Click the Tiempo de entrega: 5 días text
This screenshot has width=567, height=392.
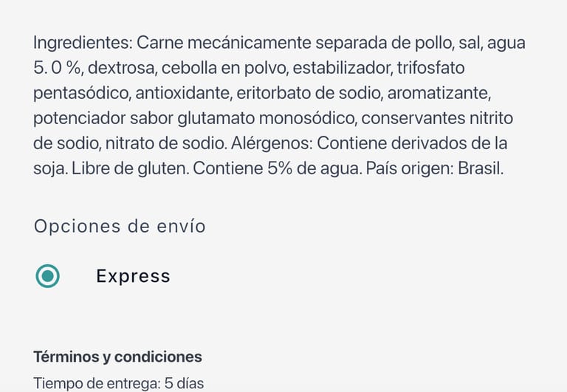118,383
